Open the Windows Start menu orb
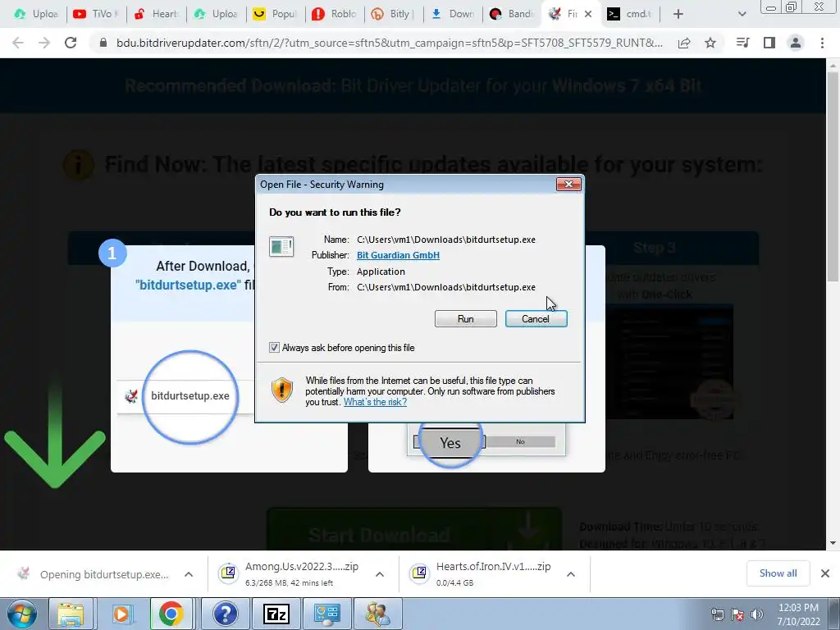The image size is (840, 630). pyautogui.click(x=21, y=614)
